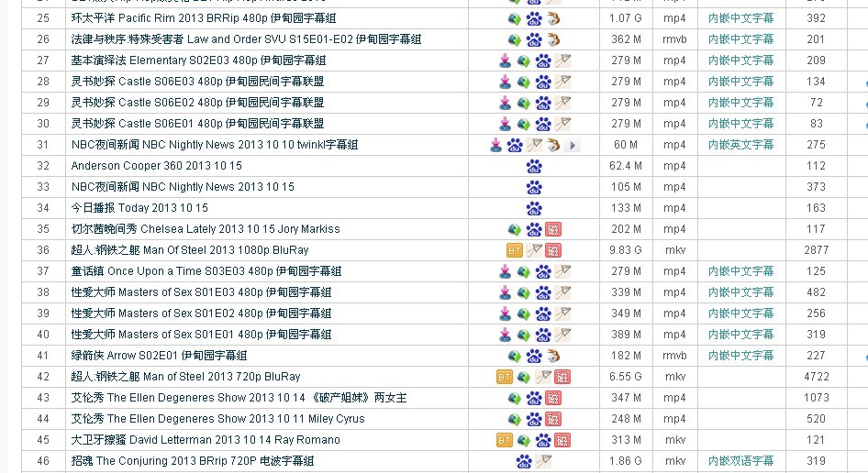
Task: Click paper plane icon for Man of Steel 720p
Action: (x=543, y=376)
